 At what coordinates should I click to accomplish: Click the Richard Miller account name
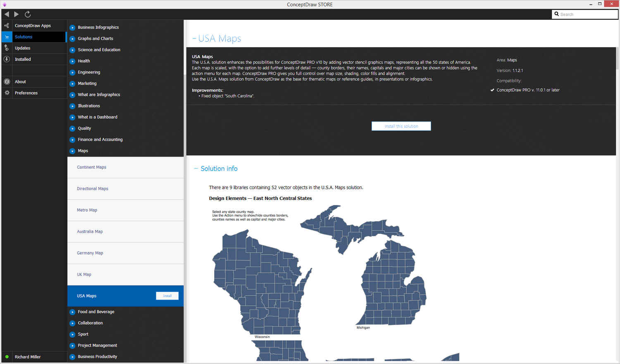coord(28,357)
